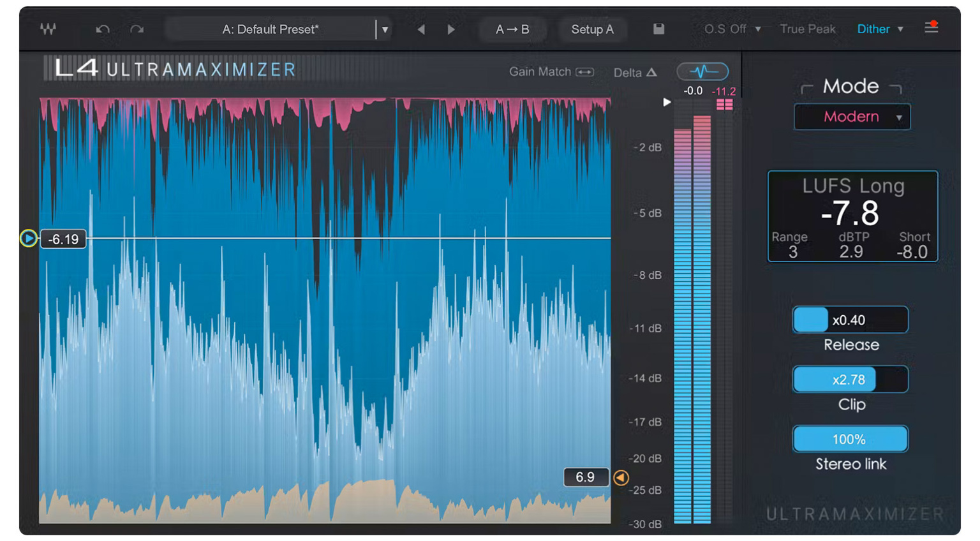Click the next preset arrow
This screenshot has height=541, width=980.
(452, 29)
